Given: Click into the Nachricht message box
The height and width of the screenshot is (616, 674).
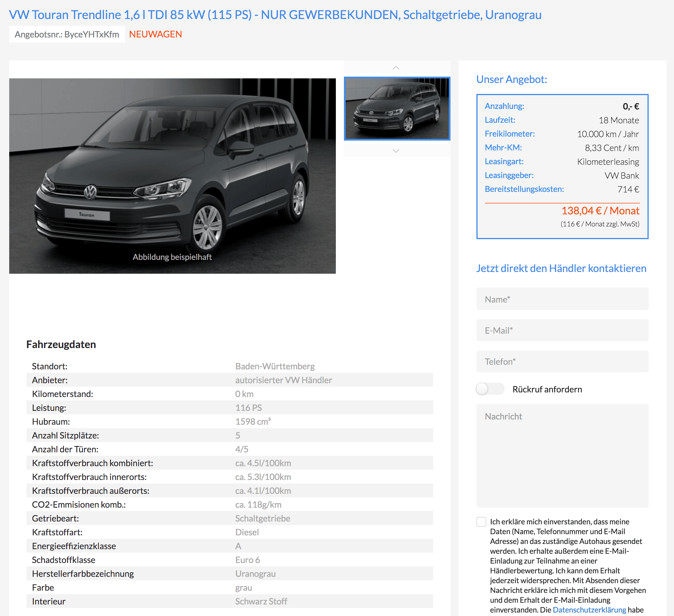Looking at the screenshot, I should click(562, 456).
